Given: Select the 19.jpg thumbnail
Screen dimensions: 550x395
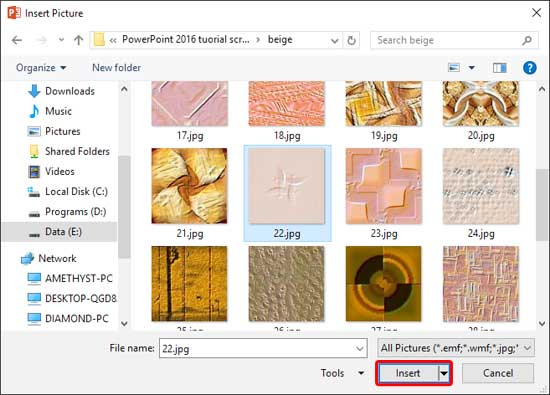Looking at the screenshot, I should (384, 103).
